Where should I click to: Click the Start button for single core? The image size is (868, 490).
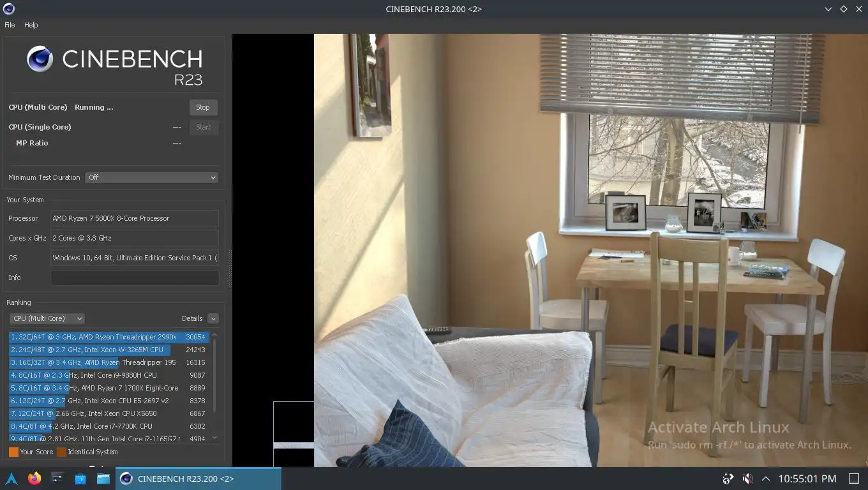coord(204,127)
